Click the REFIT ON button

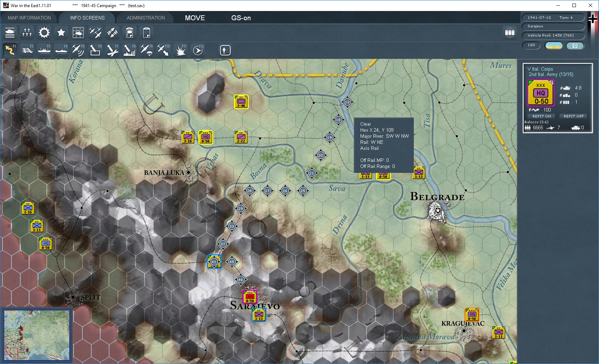[541, 116]
